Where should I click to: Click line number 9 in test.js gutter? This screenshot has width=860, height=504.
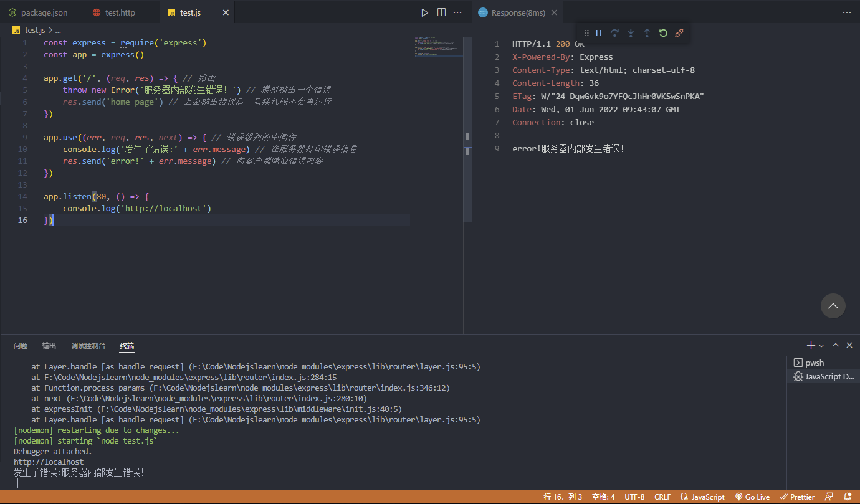(x=24, y=137)
